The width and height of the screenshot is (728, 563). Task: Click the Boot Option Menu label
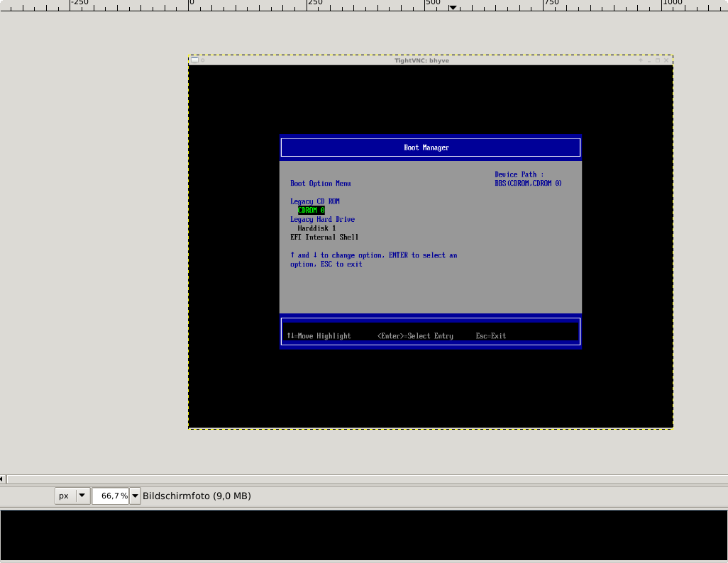[320, 184]
